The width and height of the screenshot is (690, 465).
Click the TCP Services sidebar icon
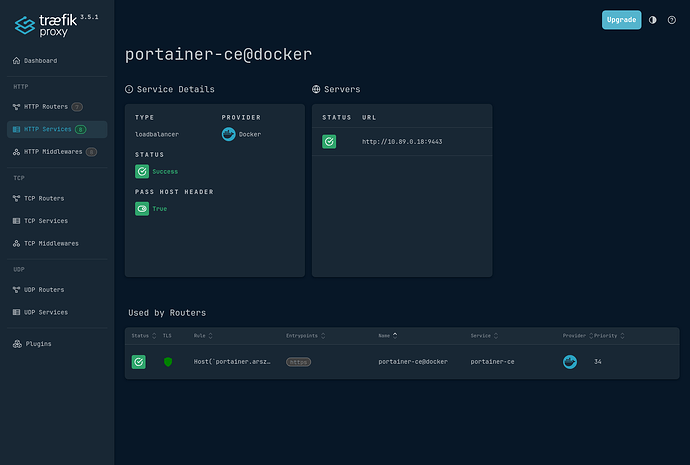click(x=16, y=220)
